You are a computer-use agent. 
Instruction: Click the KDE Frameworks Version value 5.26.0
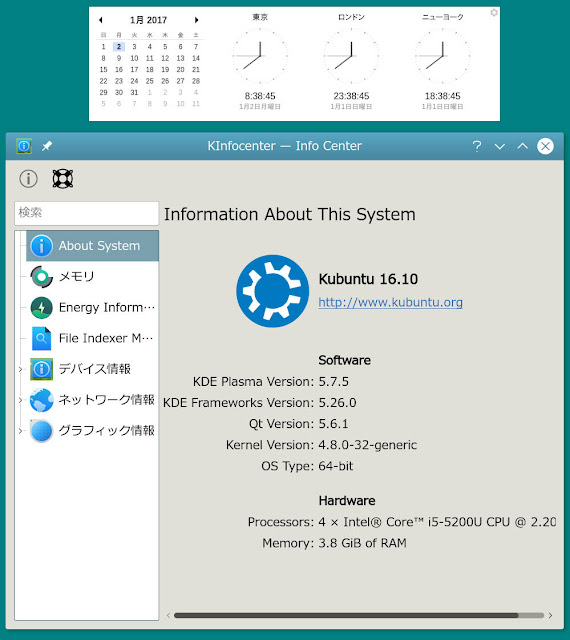[337, 403]
